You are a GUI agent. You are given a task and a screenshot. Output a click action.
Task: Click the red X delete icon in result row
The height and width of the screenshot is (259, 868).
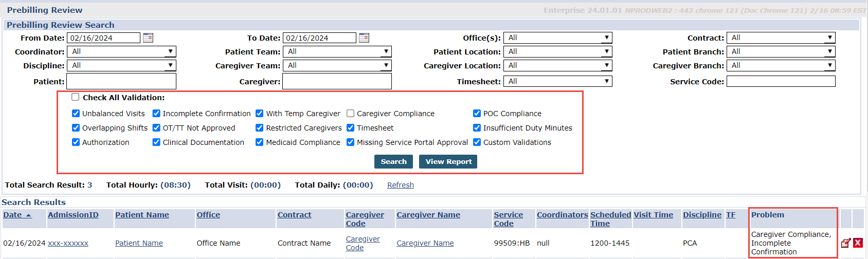click(858, 243)
